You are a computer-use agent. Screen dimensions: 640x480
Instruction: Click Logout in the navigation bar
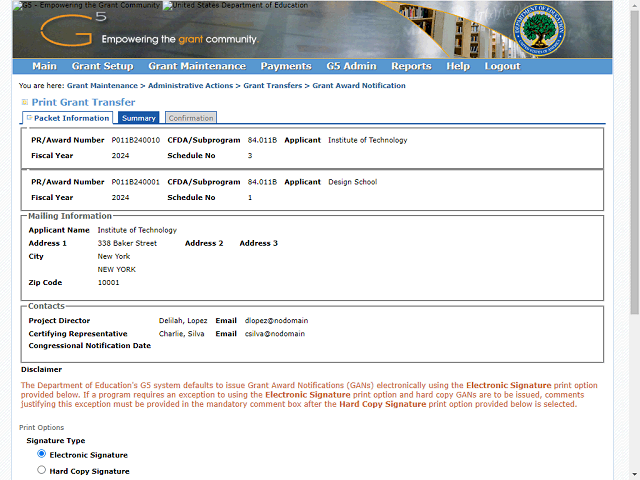(x=502, y=66)
